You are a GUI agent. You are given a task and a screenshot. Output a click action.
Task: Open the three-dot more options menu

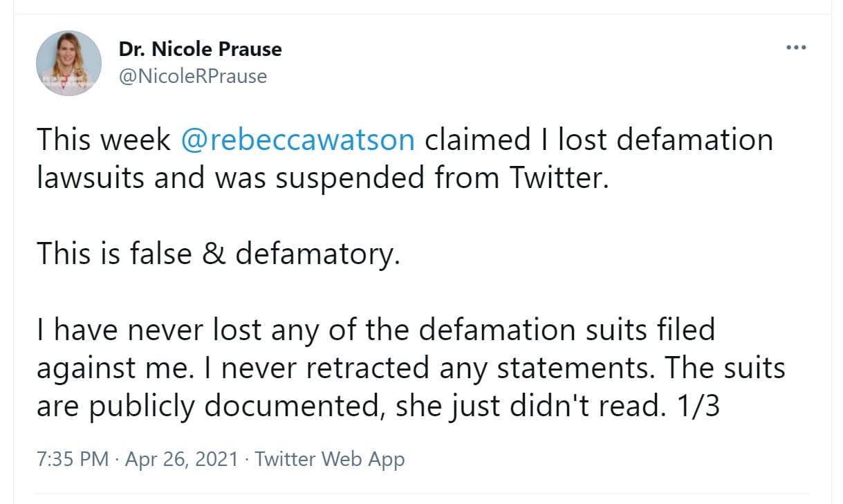pos(796,48)
